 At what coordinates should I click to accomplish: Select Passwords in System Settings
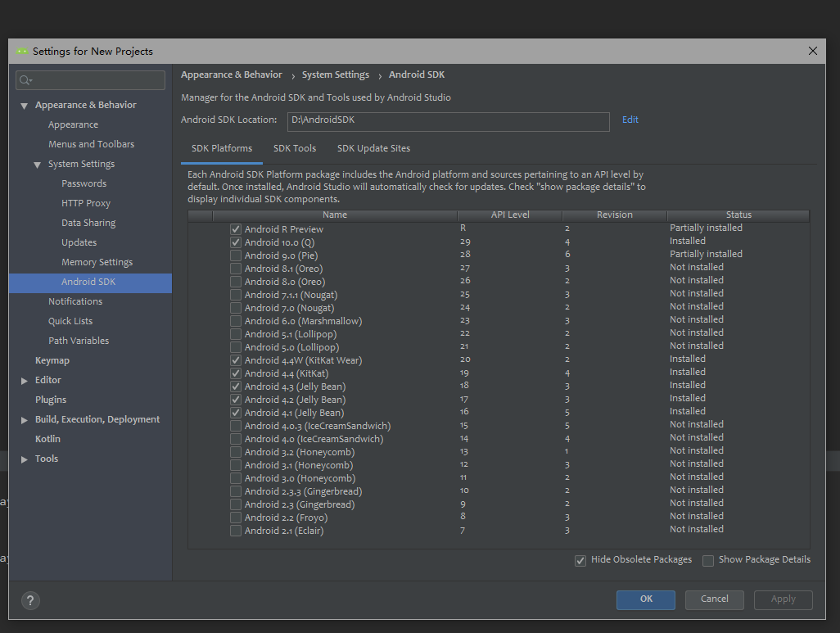coord(84,183)
